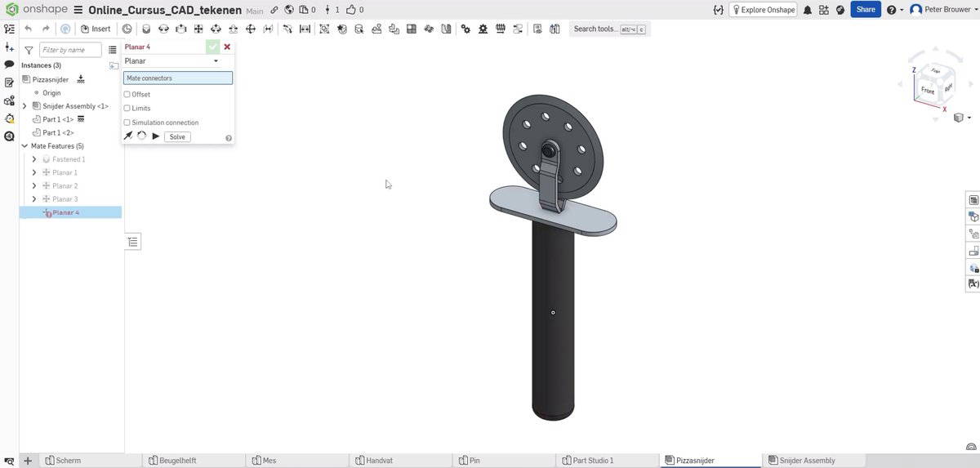Open the App Store grid icon
The width and height of the screenshot is (980, 468).
(824, 10)
